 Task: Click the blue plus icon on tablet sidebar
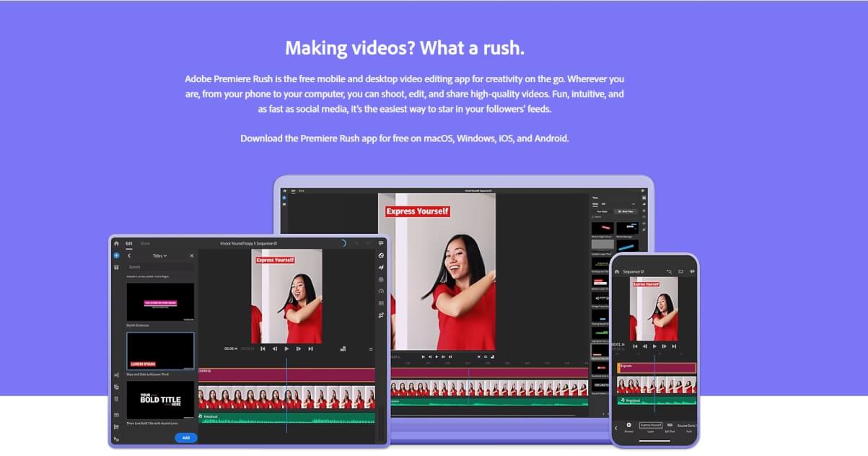coord(116,255)
